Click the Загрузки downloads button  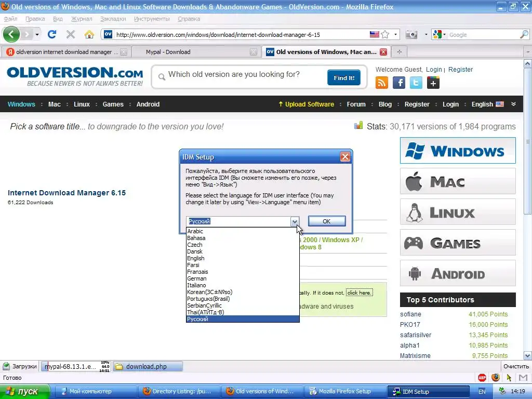click(x=20, y=366)
